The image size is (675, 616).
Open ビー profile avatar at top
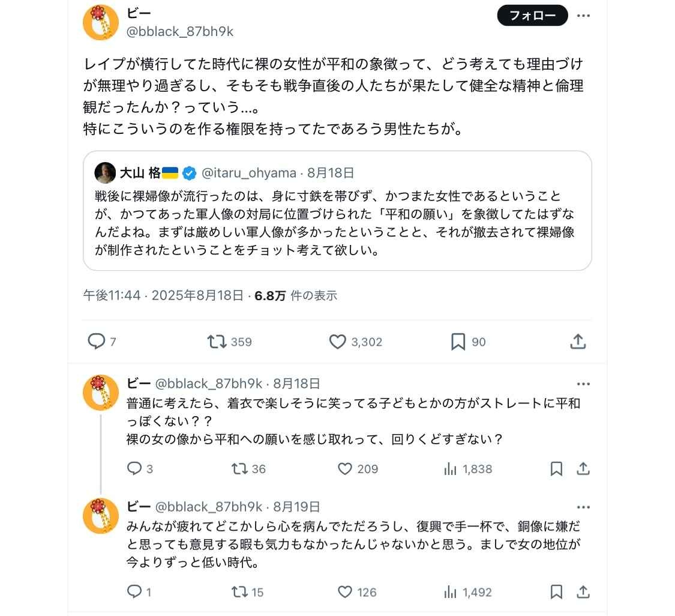(101, 22)
